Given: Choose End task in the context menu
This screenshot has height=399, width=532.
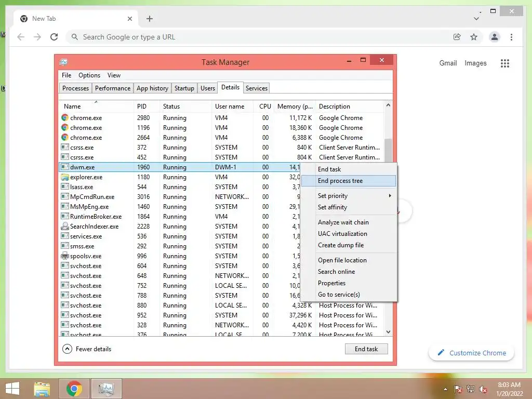Looking at the screenshot, I should [349, 169].
